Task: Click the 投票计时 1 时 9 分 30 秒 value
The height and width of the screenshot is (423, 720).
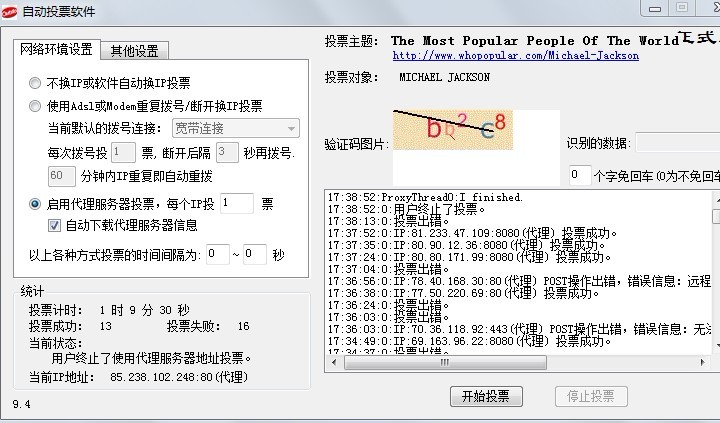Action: tap(144, 310)
